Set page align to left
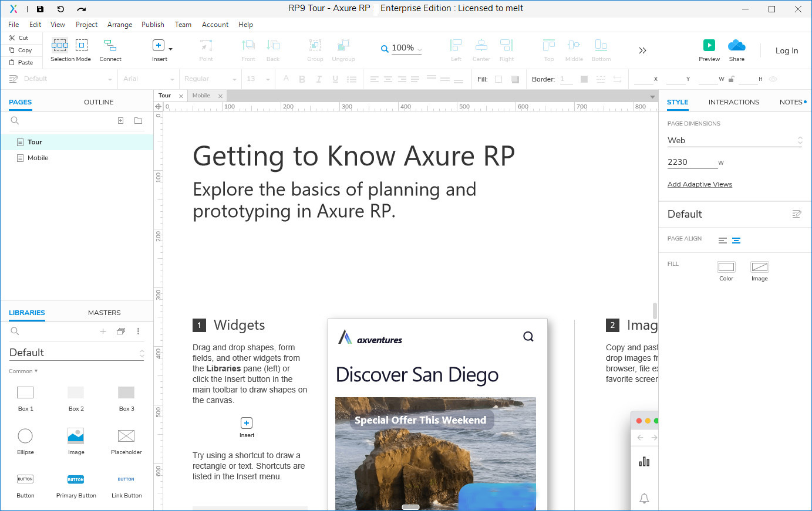This screenshot has height=511, width=812. (x=723, y=241)
